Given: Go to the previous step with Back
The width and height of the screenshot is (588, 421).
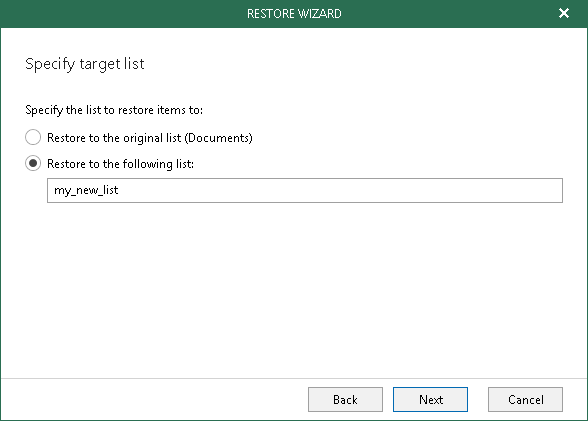Looking at the screenshot, I should (345, 400).
